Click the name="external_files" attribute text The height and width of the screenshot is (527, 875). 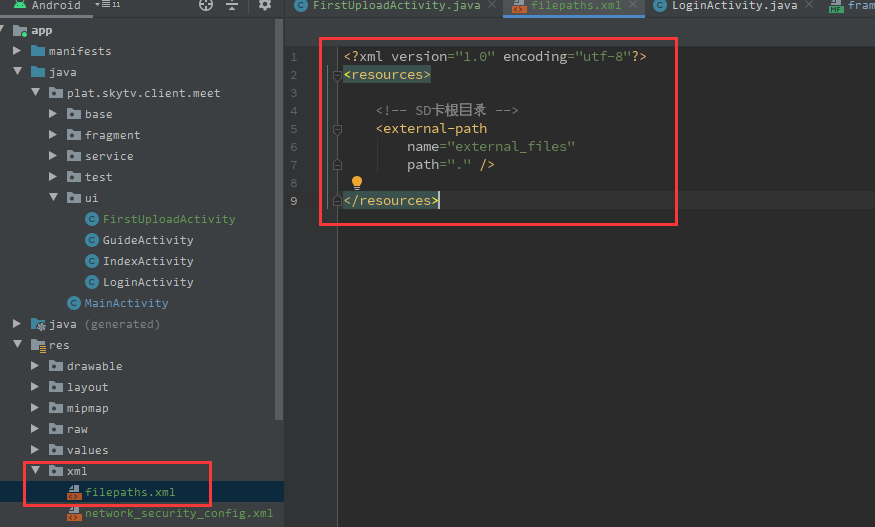tap(491, 146)
